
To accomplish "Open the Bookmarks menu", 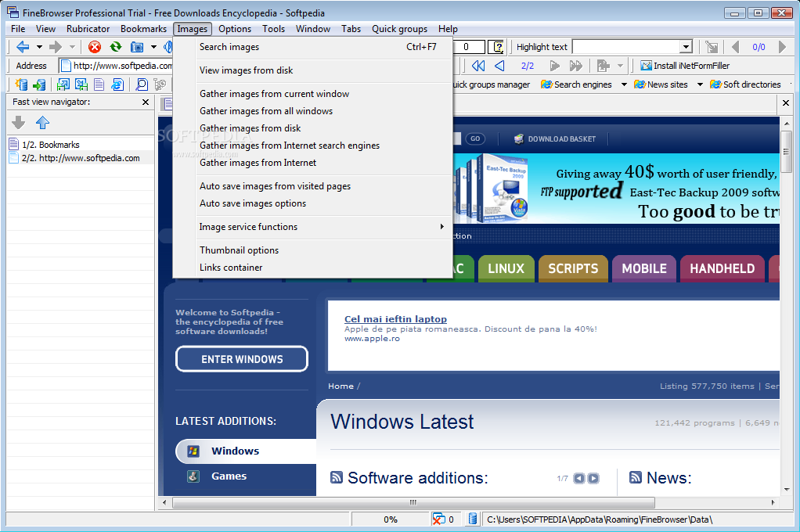I will pos(143,29).
